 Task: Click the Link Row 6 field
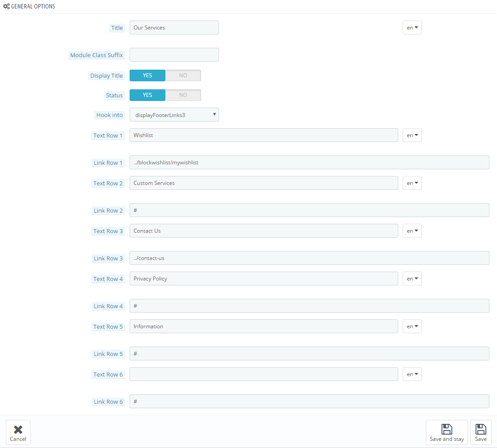(309, 402)
